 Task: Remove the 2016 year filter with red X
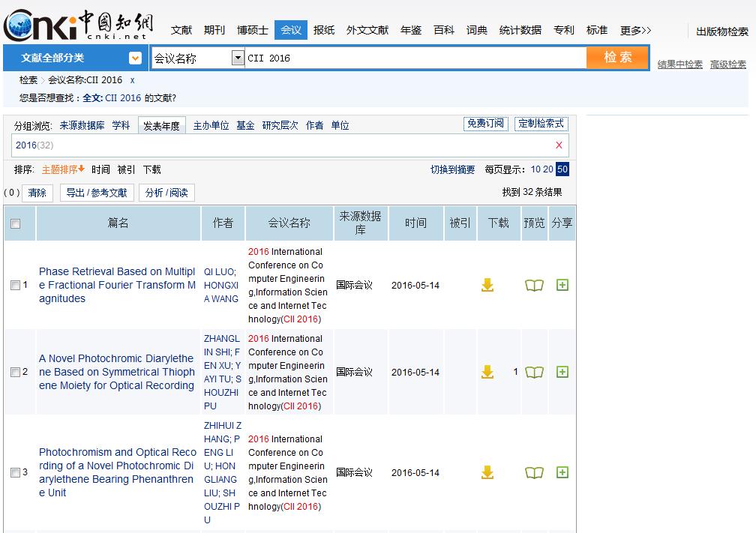coord(559,145)
